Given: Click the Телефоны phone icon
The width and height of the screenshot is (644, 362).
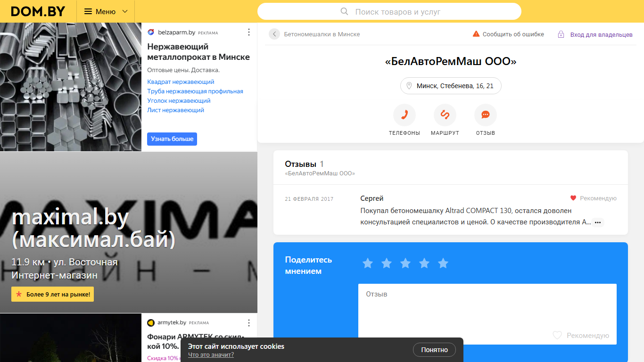Looking at the screenshot, I should 405,115.
